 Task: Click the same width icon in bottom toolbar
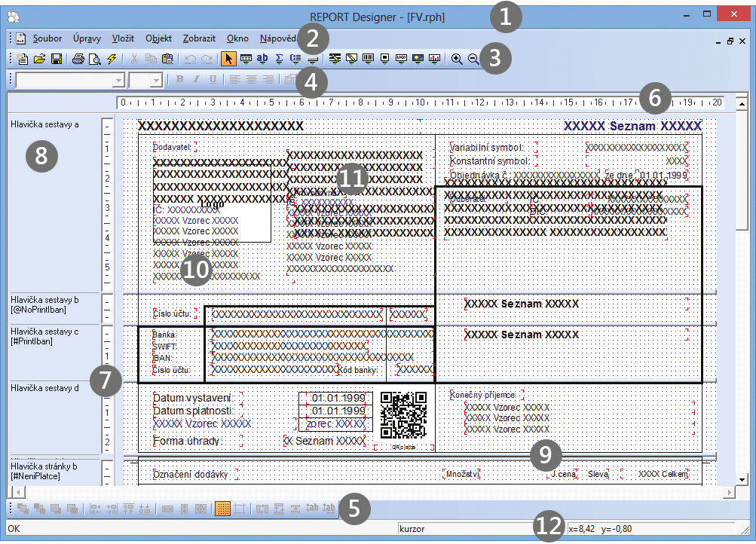tap(167, 509)
